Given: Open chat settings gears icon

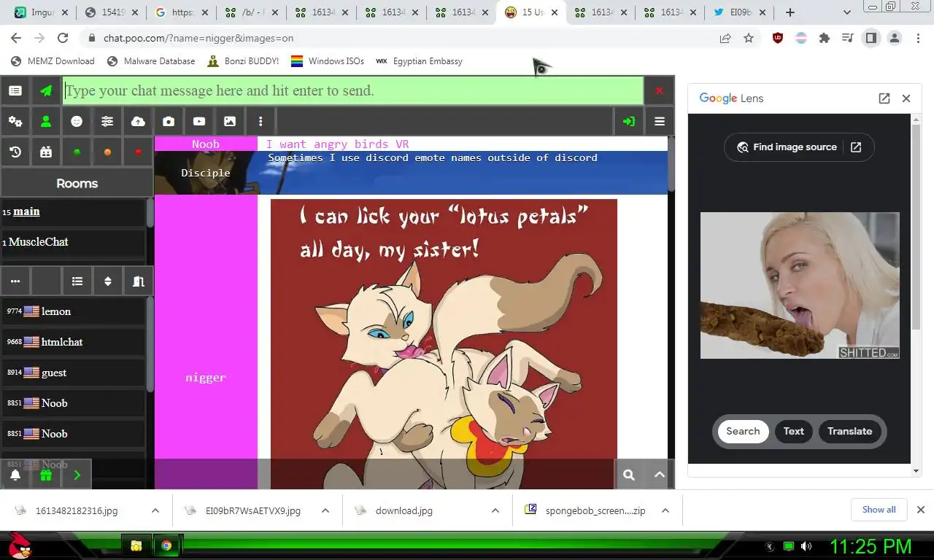Looking at the screenshot, I should [x=15, y=122].
